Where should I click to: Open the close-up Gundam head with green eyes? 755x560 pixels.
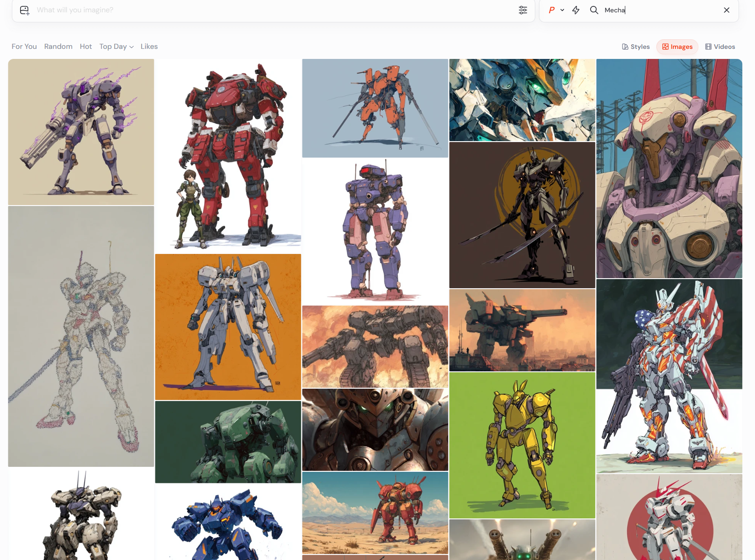click(x=523, y=100)
